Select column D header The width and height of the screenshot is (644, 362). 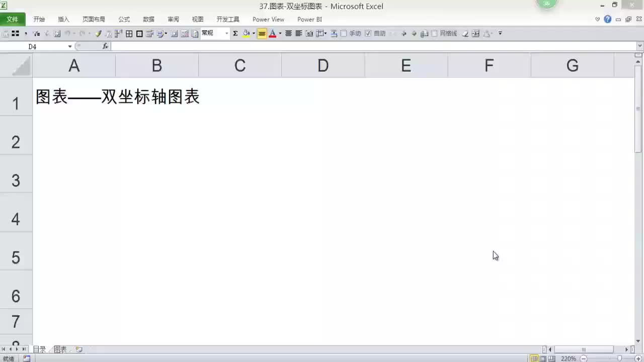click(323, 65)
